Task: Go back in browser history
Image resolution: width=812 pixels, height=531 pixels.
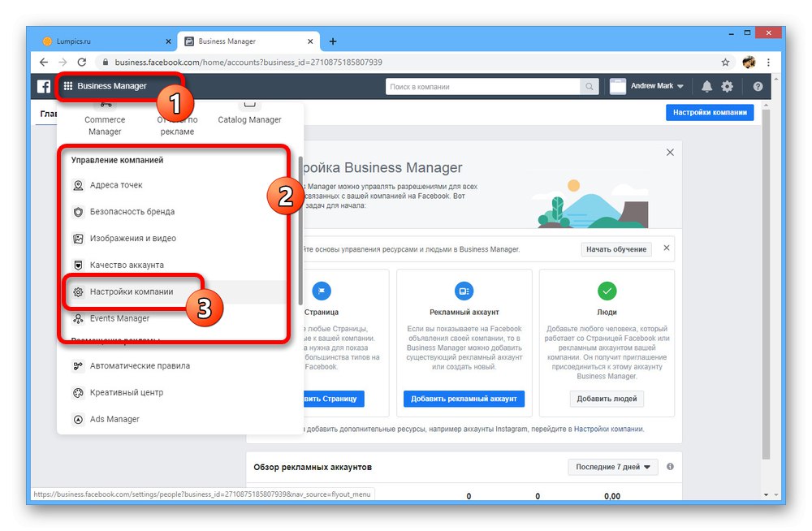Action: [44, 63]
